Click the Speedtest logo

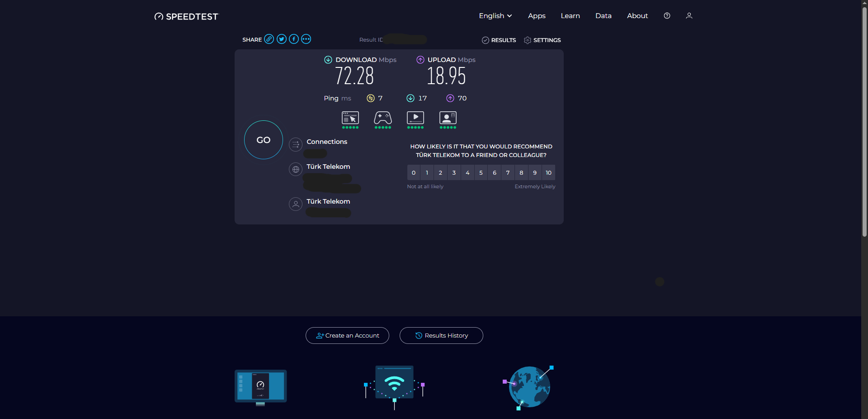pos(186,16)
